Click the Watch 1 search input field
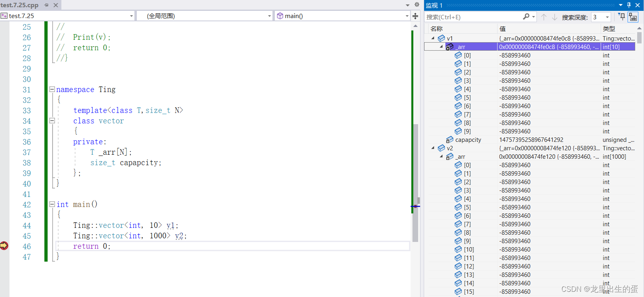Image resolution: width=644 pixels, height=297 pixels. point(473,17)
